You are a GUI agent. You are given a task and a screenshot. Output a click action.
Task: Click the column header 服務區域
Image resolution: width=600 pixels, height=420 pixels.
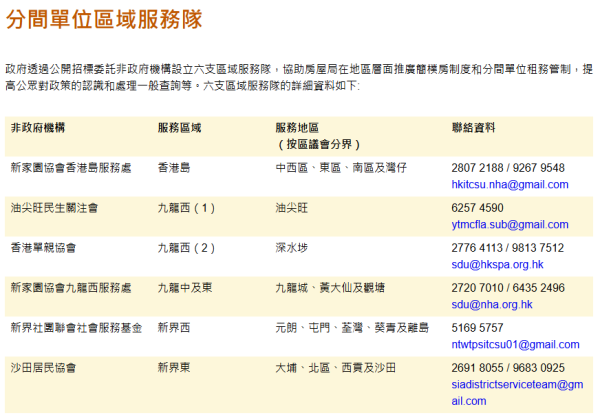coord(179,128)
